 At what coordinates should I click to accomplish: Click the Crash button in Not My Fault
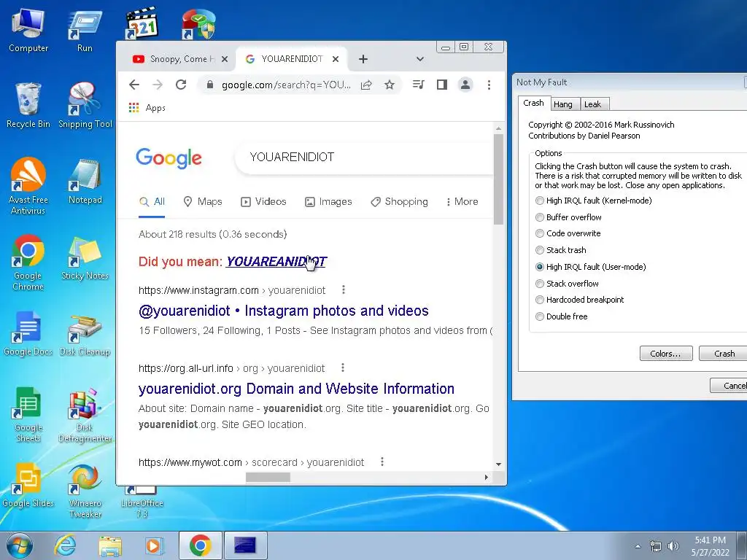point(723,354)
